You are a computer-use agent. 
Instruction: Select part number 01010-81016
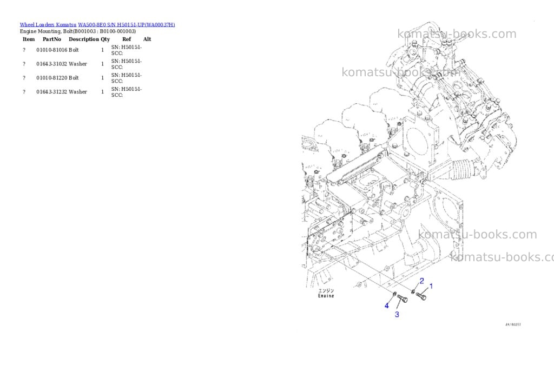(x=52, y=50)
